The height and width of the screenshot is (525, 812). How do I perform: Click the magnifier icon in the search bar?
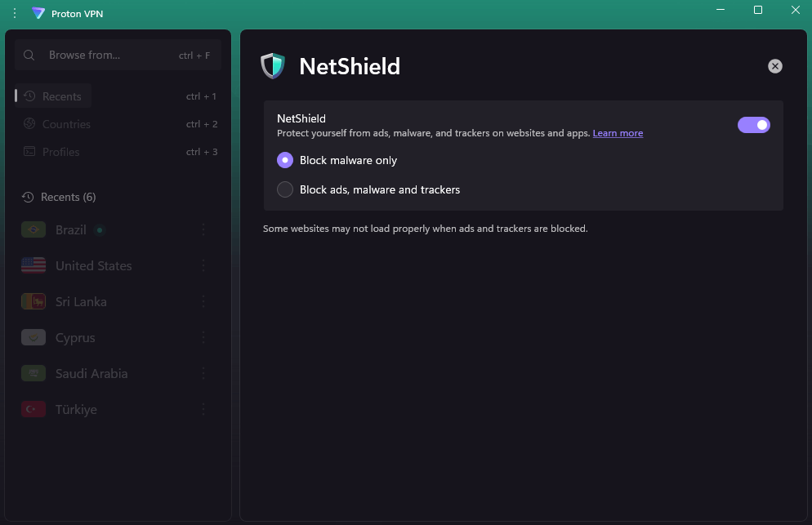click(x=29, y=55)
